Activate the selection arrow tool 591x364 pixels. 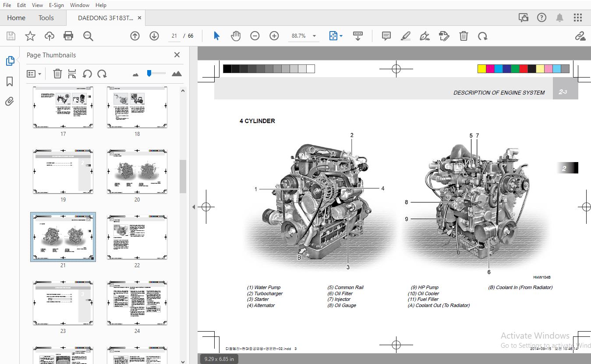tap(216, 36)
